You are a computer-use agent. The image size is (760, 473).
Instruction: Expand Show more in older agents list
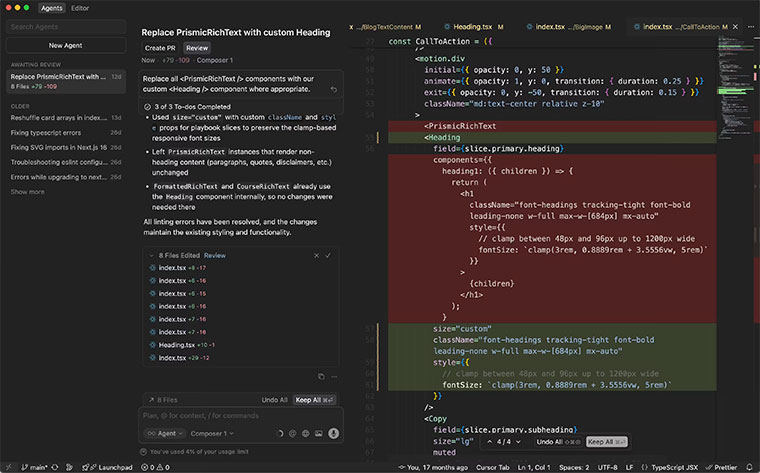pos(28,192)
